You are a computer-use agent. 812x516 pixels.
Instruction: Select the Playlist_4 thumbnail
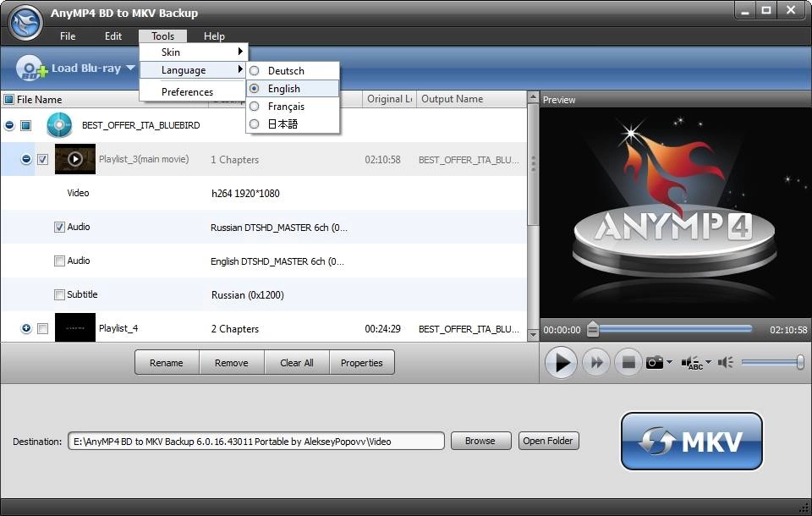tap(75, 327)
